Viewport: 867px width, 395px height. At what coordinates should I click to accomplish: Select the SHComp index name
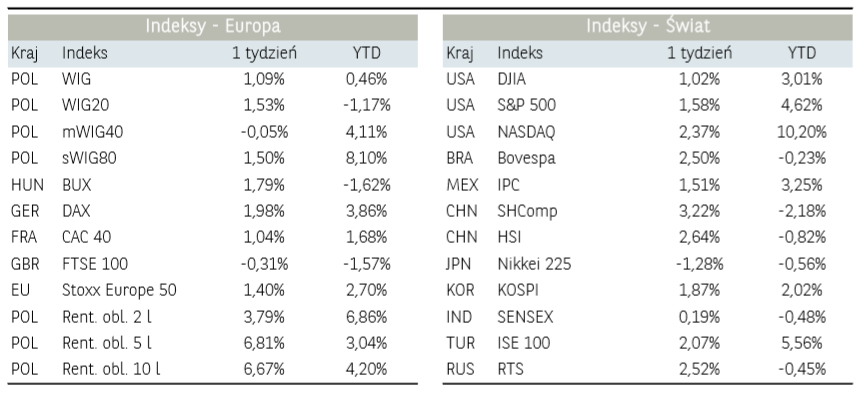coord(527,211)
